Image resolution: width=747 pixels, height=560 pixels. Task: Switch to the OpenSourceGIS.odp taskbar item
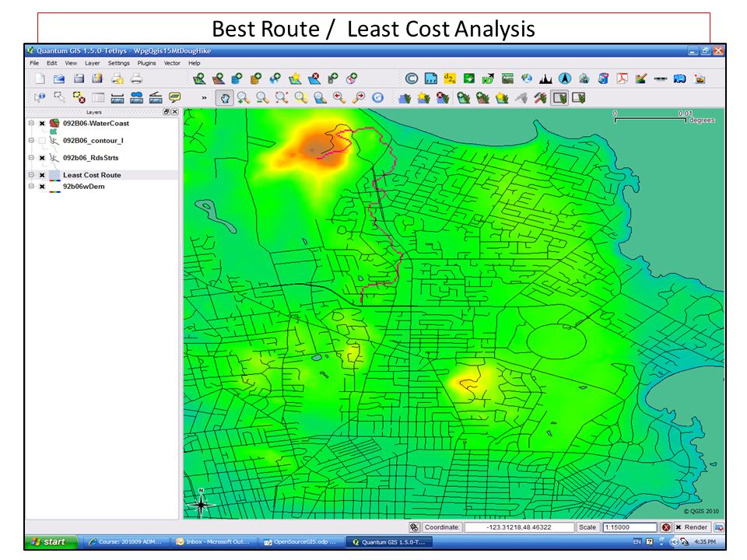[x=301, y=542]
